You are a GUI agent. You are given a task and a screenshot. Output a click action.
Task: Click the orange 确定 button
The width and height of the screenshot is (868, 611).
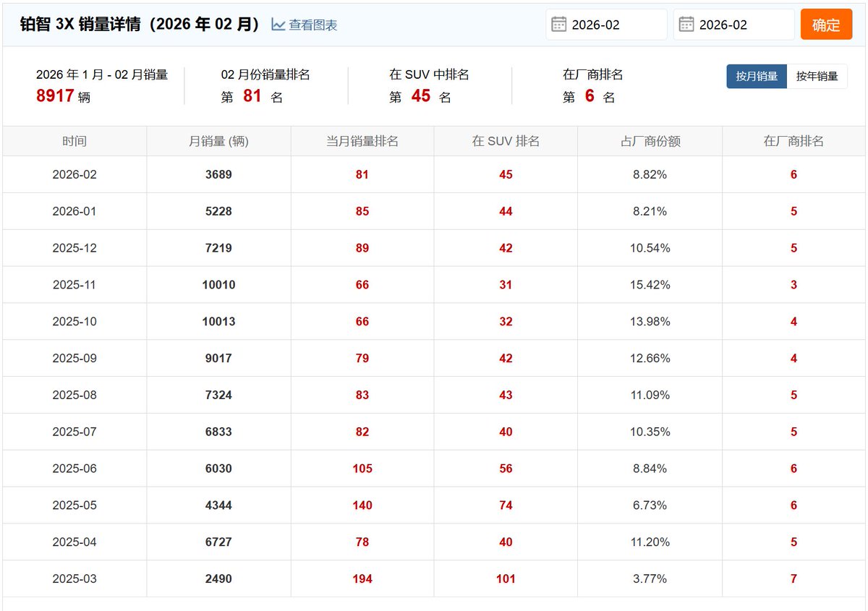click(826, 25)
